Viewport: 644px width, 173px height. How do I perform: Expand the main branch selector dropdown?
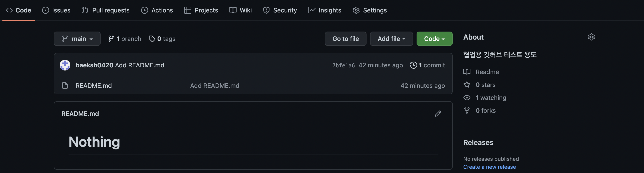tap(77, 39)
